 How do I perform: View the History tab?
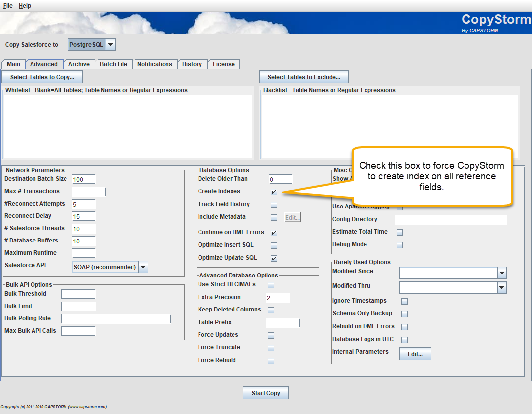pos(192,64)
